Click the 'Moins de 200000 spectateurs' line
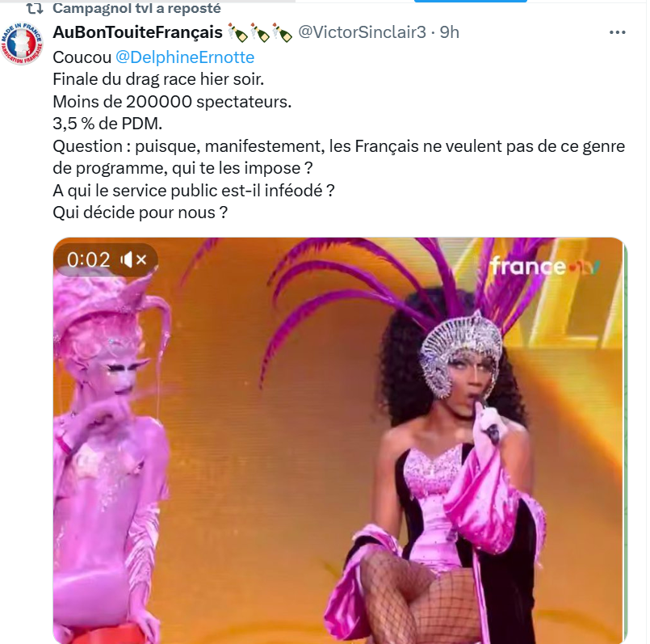This screenshot has width=650, height=644. (172, 102)
